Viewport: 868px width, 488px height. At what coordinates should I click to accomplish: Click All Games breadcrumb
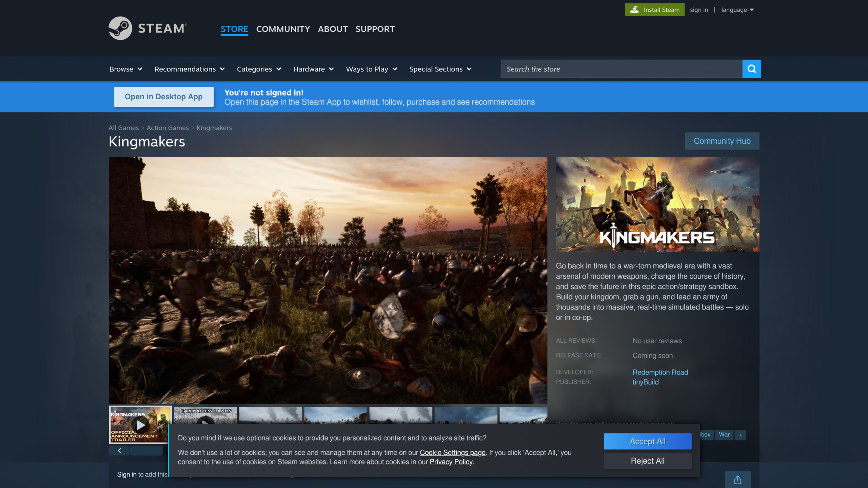pyautogui.click(x=124, y=128)
